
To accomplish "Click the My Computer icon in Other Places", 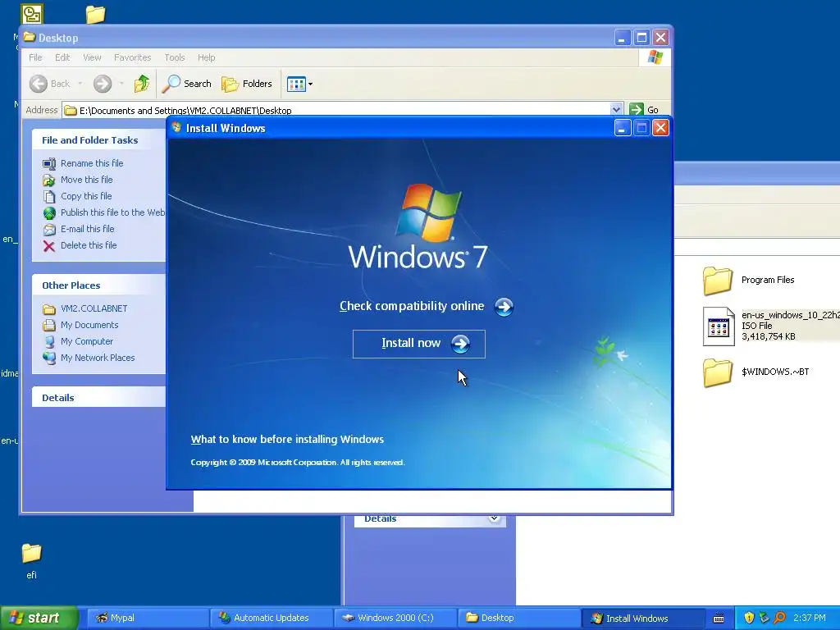I will point(49,341).
